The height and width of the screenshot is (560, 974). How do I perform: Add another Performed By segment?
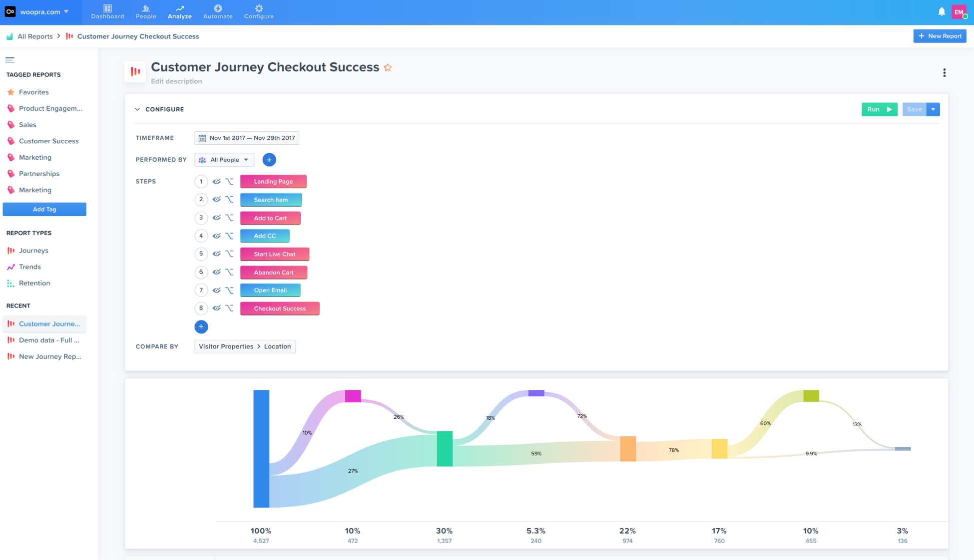pyautogui.click(x=269, y=160)
